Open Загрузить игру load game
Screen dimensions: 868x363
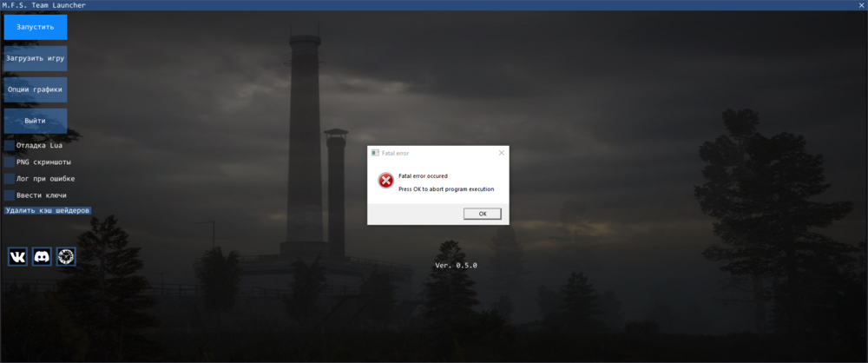pyautogui.click(x=36, y=58)
